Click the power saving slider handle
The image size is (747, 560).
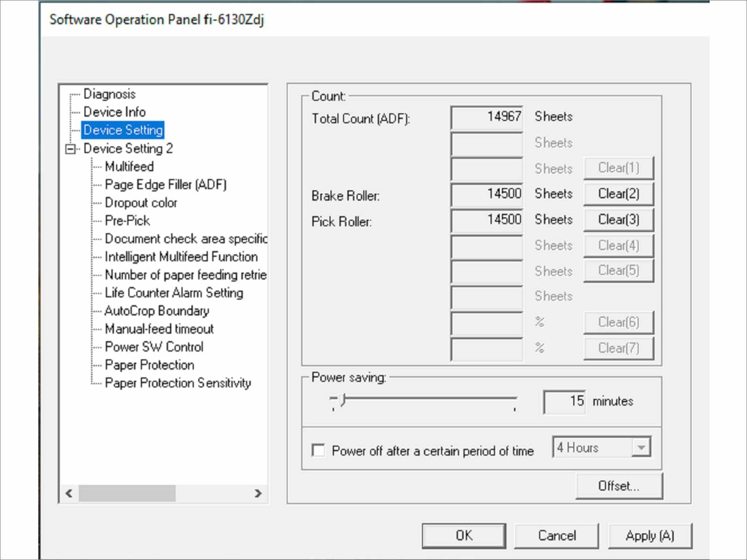point(343,400)
